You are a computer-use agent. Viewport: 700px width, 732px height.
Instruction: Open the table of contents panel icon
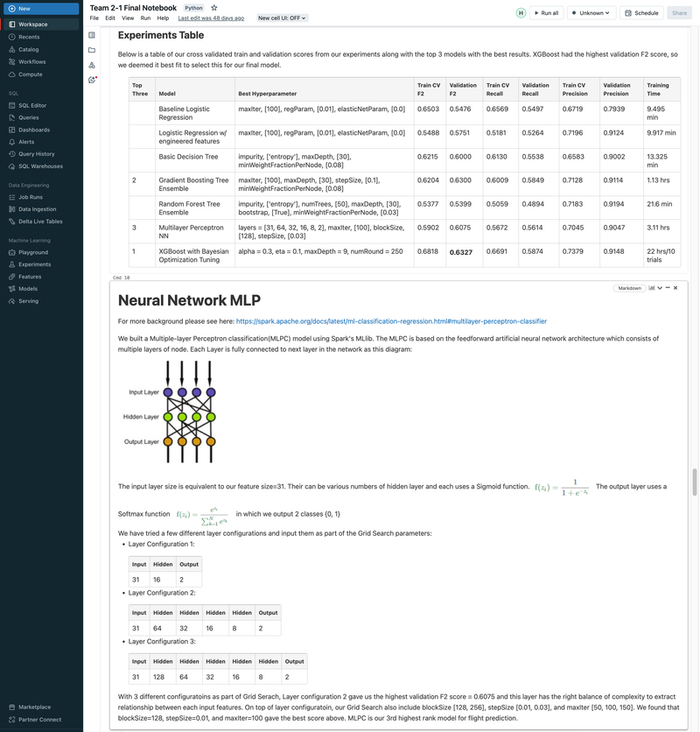[x=92, y=34]
